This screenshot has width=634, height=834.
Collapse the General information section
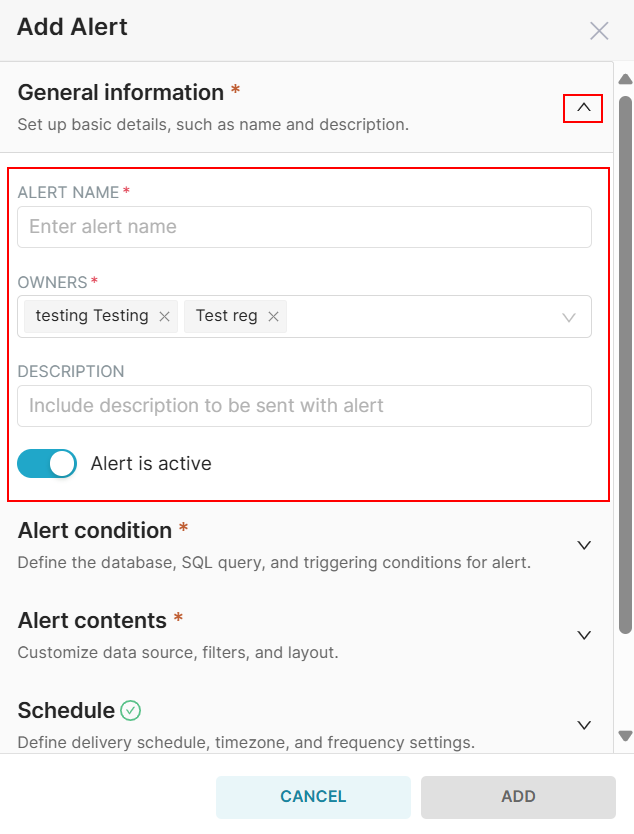(584, 108)
